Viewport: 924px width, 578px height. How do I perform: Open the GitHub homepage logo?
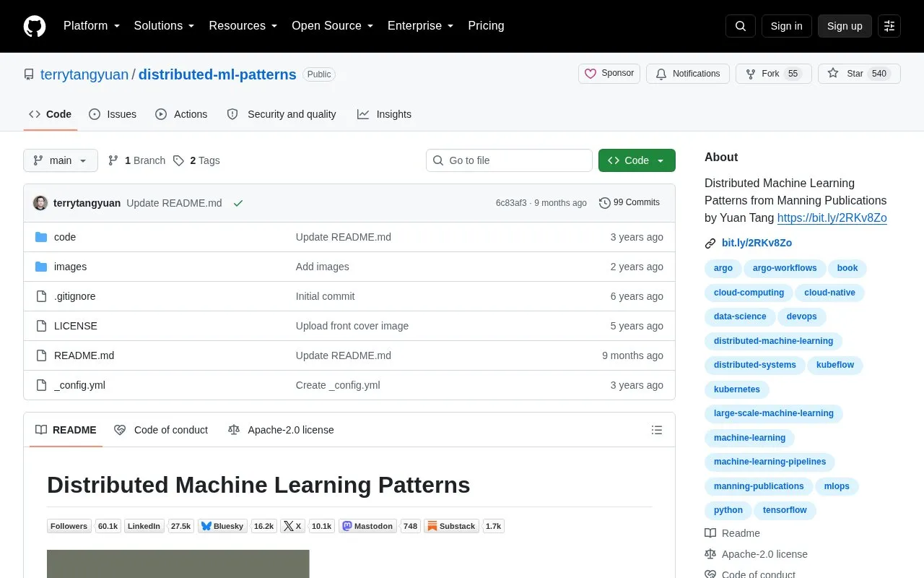(x=35, y=26)
